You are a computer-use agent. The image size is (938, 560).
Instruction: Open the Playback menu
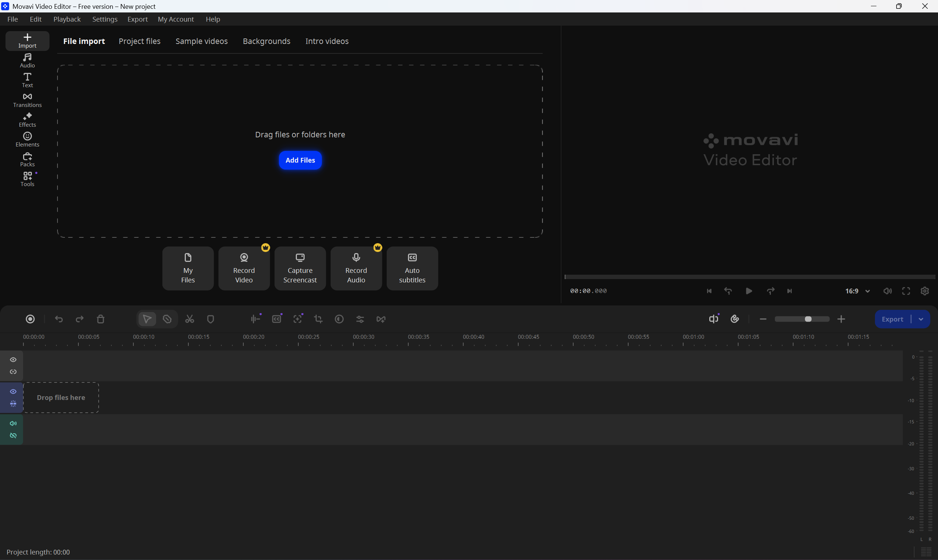pos(67,19)
